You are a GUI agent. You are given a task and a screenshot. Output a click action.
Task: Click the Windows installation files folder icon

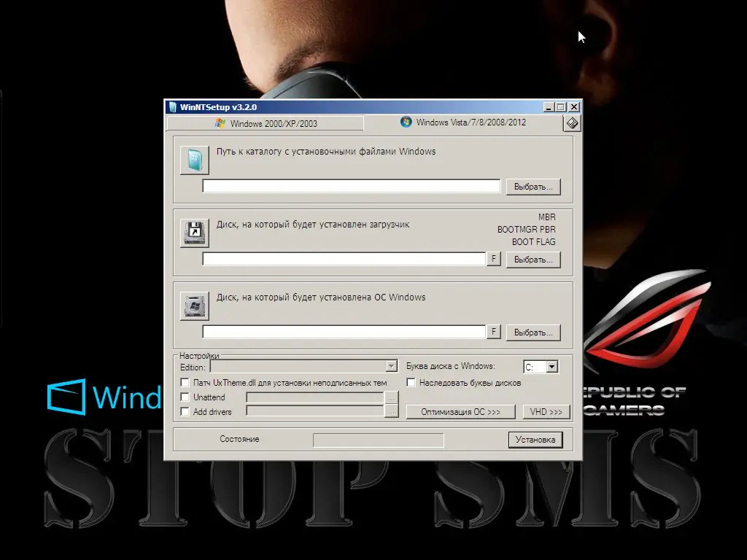pyautogui.click(x=194, y=160)
